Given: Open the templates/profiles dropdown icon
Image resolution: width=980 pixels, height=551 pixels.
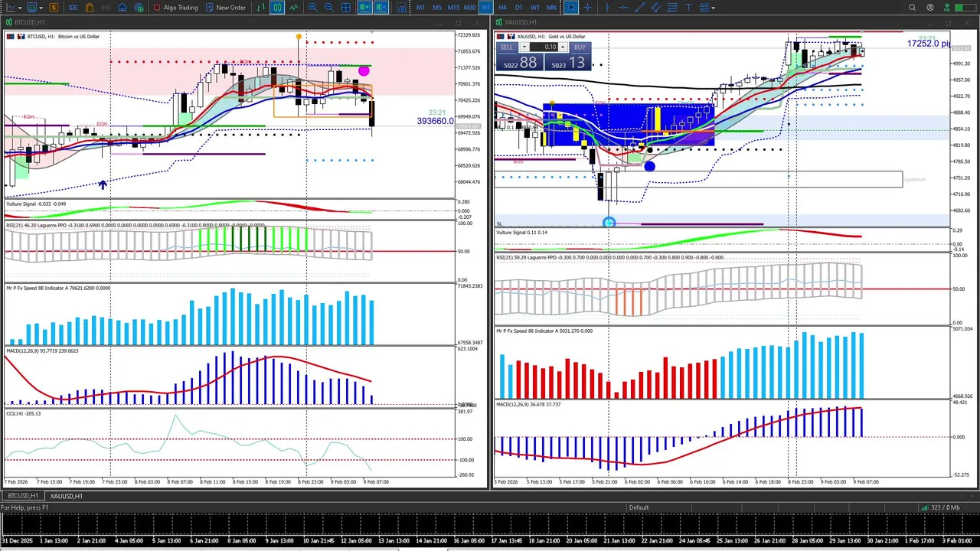Looking at the screenshot, I should tap(34, 7).
